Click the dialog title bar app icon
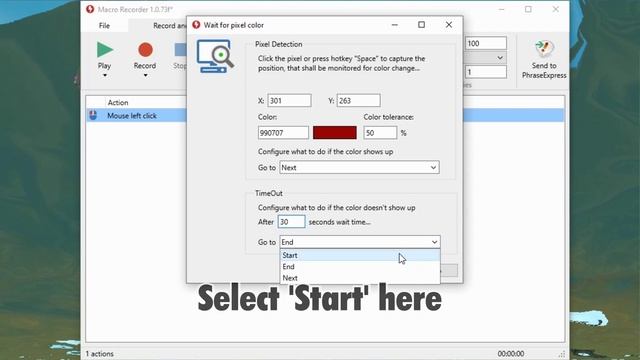640x360 pixels. pos(196,25)
